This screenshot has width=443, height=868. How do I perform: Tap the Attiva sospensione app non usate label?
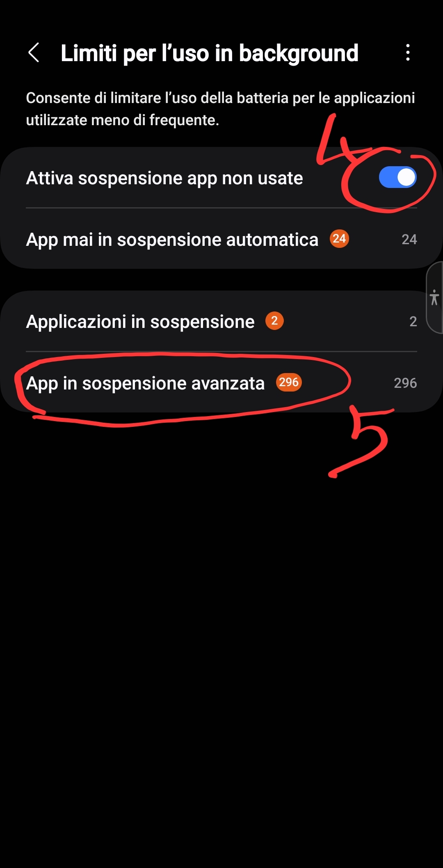click(164, 179)
